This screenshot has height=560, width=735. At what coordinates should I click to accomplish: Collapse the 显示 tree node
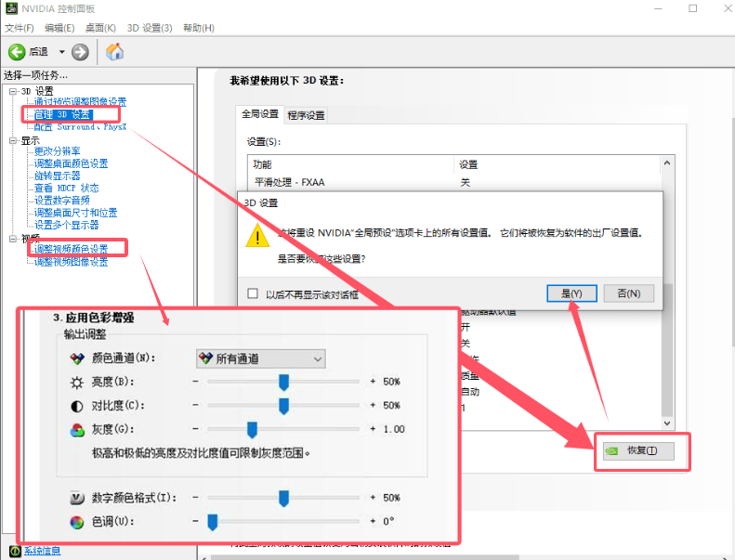[x=13, y=139]
